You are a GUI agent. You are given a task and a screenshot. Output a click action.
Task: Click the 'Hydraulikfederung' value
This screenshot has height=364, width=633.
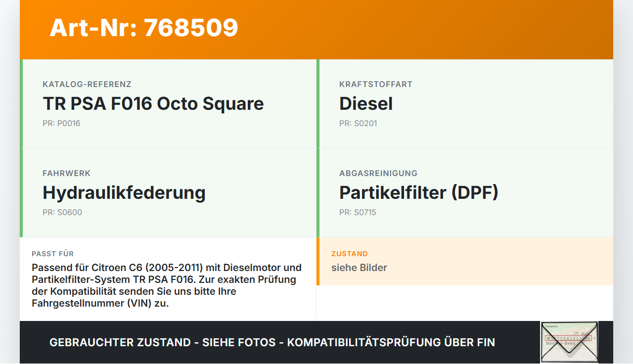(x=124, y=193)
